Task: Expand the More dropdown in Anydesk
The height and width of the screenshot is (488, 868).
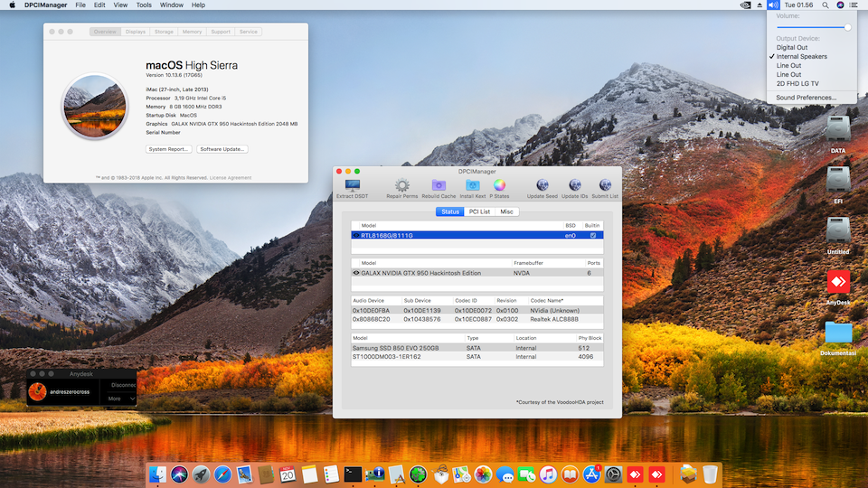Action: point(120,398)
